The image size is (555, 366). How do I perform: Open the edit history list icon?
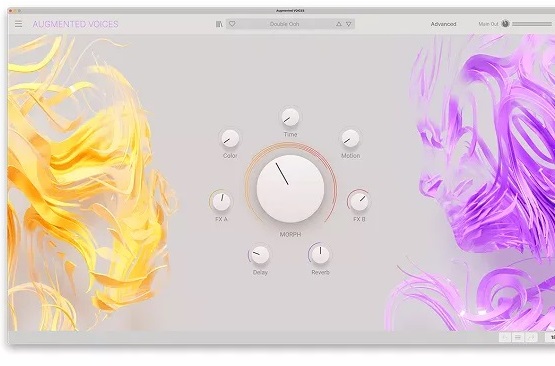tap(518, 338)
